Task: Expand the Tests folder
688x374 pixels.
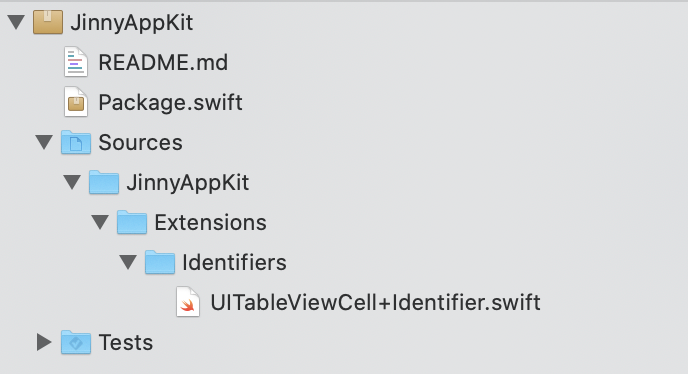Action: 44,342
